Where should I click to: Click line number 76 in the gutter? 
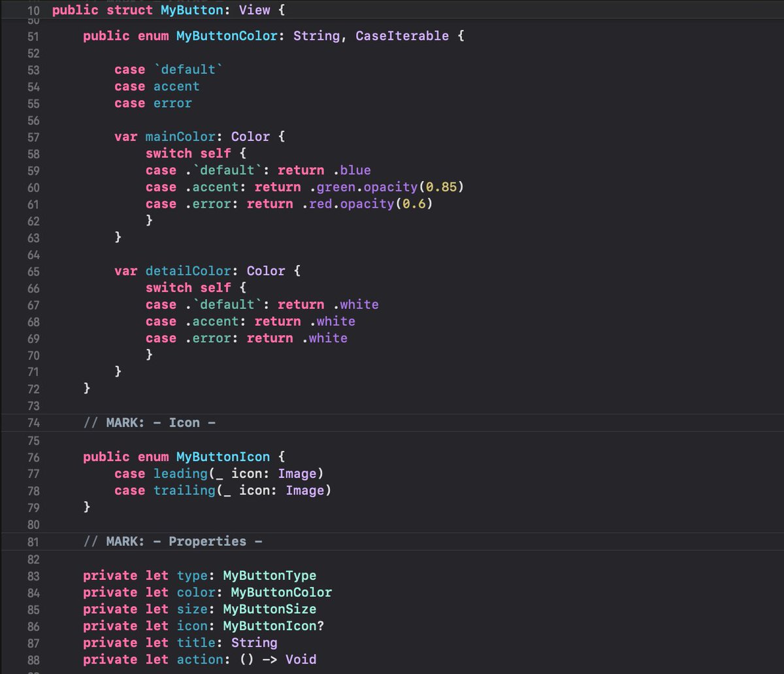33,457
